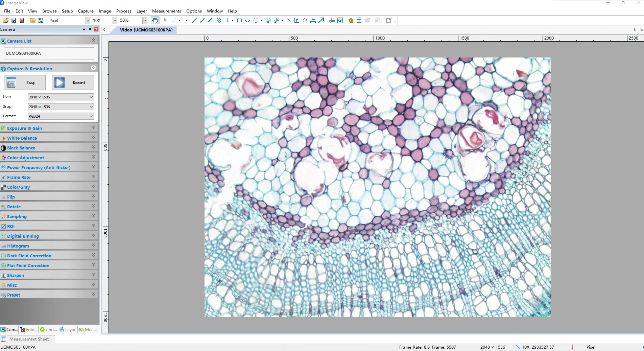644x351 pixels.
Task: Click the Record button
Action: [73, 83]
